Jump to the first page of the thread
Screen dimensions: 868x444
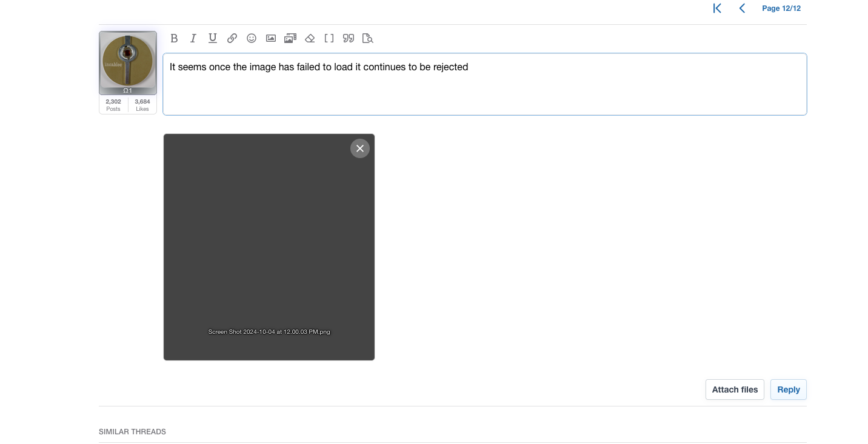(717, 8)
